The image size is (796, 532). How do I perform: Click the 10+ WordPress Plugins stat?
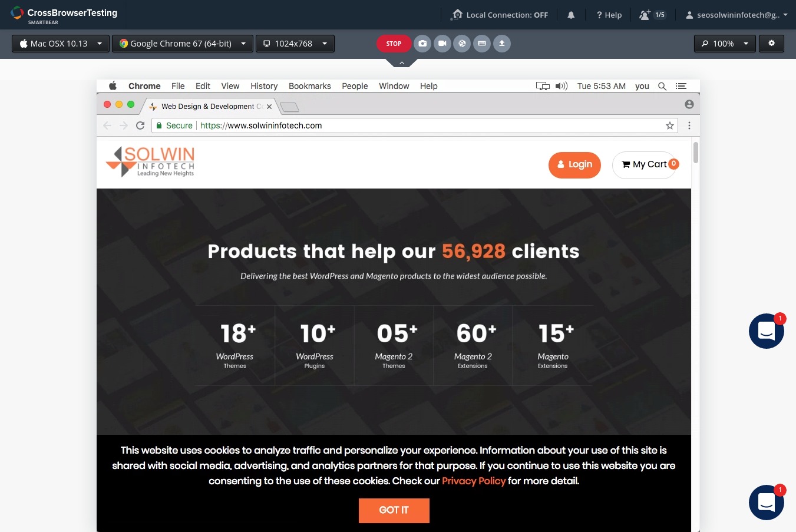click(x=315, y=345)
